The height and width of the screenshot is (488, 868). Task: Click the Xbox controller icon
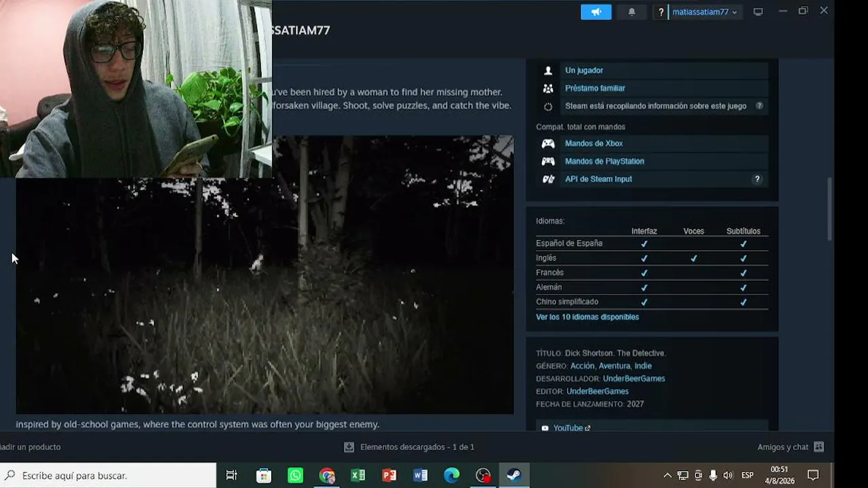click(x=548, y=144)
